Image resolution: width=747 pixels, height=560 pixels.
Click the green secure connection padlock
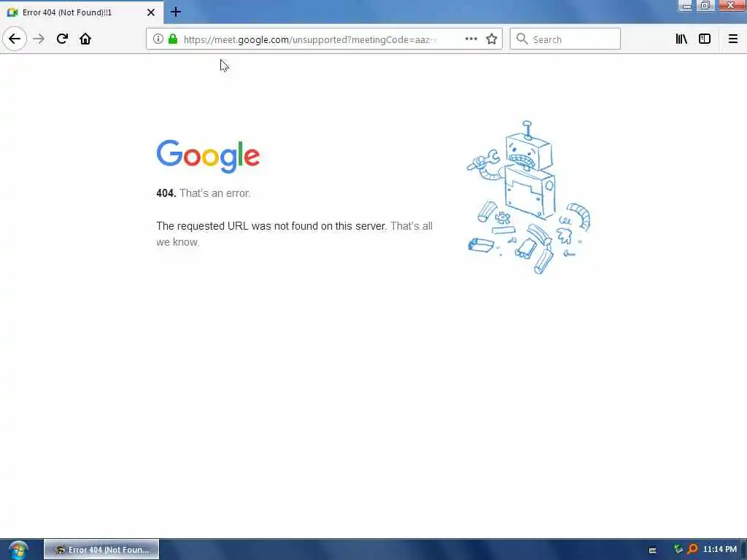(173, 39)
